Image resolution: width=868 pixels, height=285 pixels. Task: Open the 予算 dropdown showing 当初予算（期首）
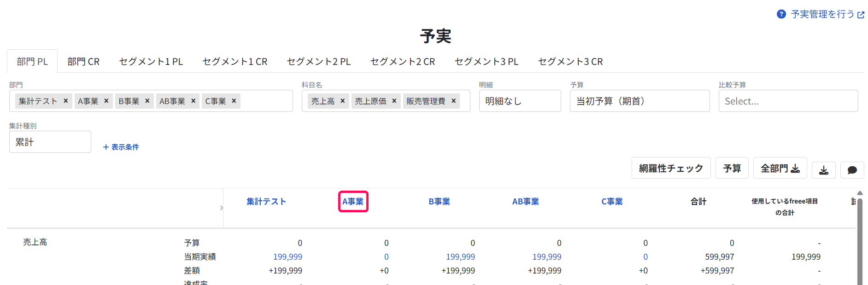click(640, 101)
